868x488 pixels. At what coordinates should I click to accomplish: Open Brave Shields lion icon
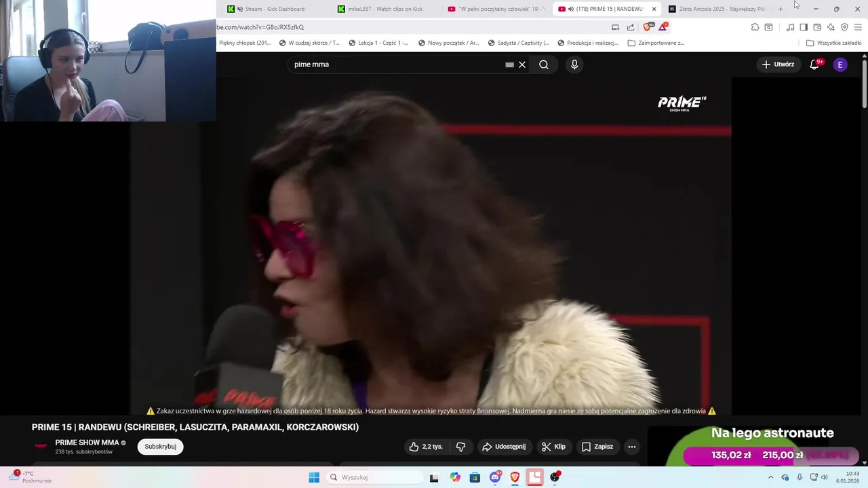pyautogui.click(x=647, y=27)
